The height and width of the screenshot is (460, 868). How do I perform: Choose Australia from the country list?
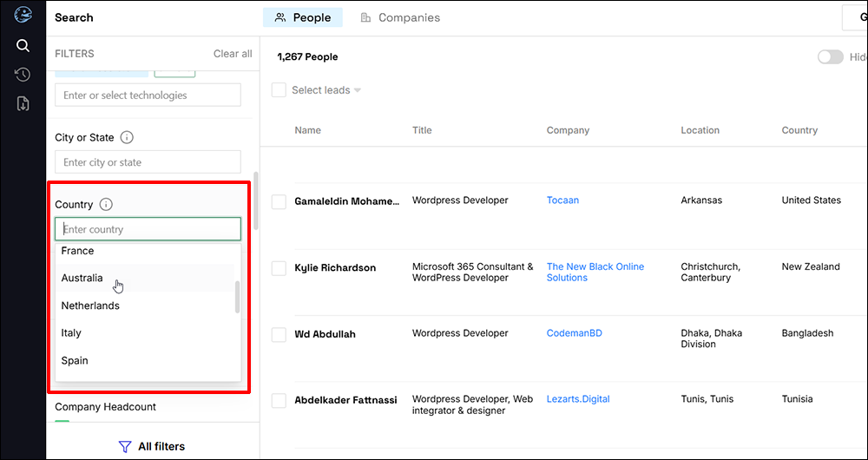(82, 279)
